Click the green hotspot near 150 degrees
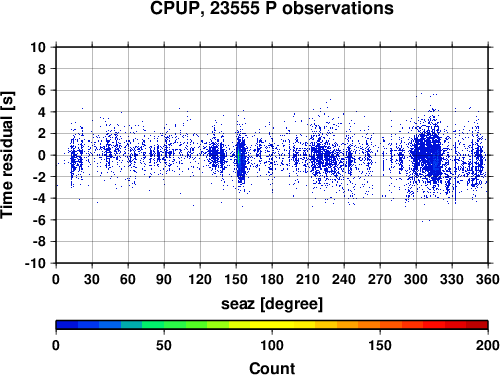500x375 pixels. pyautogui.click(x=239, y=157)
